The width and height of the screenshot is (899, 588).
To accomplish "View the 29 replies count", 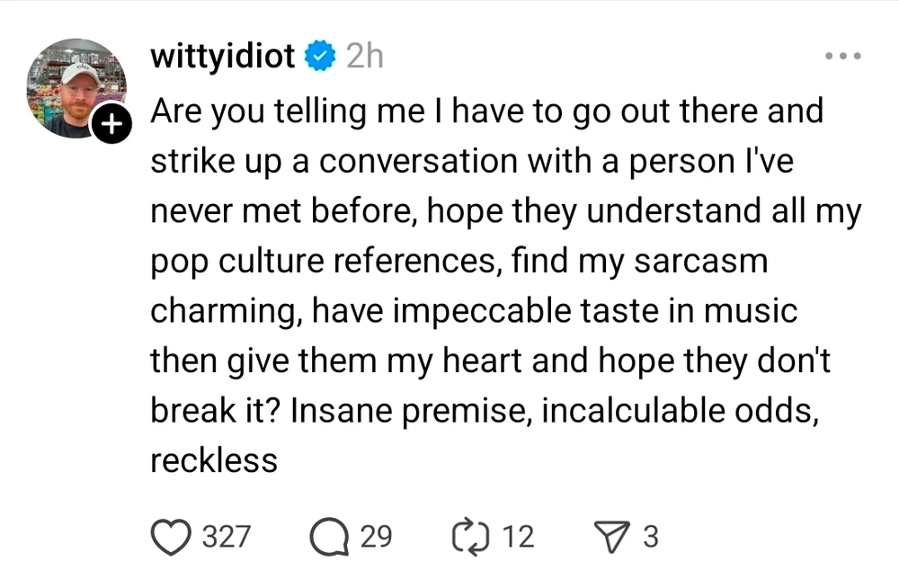I will click(376, 537).
